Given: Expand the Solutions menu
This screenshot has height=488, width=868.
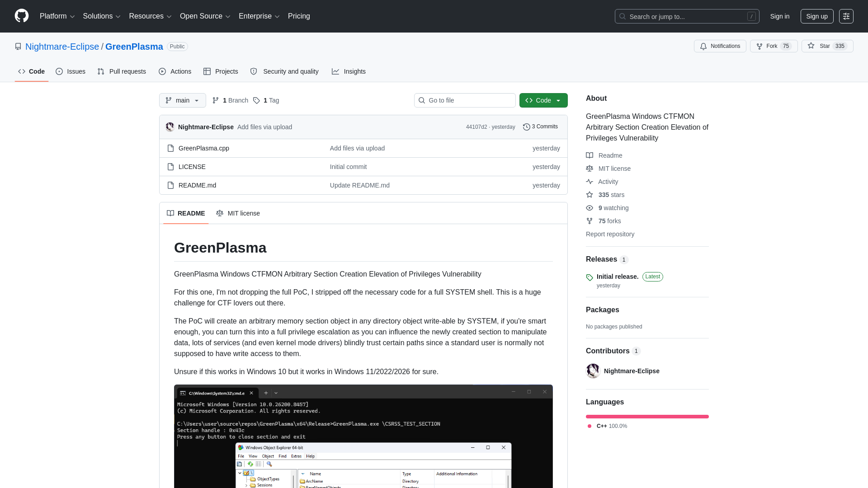Looking at the screenshot, I should [x=102, y=16].
